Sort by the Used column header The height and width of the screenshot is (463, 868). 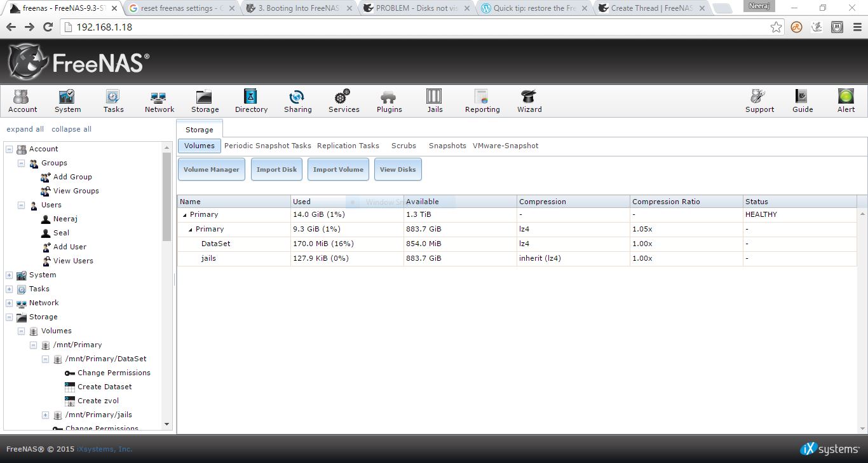(346, 202)
